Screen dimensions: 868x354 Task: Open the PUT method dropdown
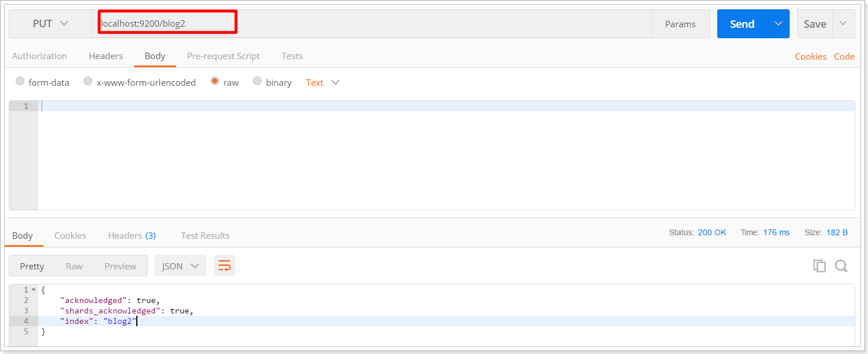click(x=50, y=24)
